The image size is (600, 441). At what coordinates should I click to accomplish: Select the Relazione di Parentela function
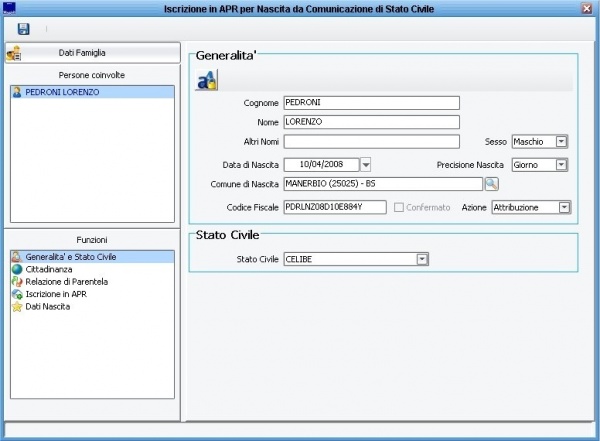92,282
